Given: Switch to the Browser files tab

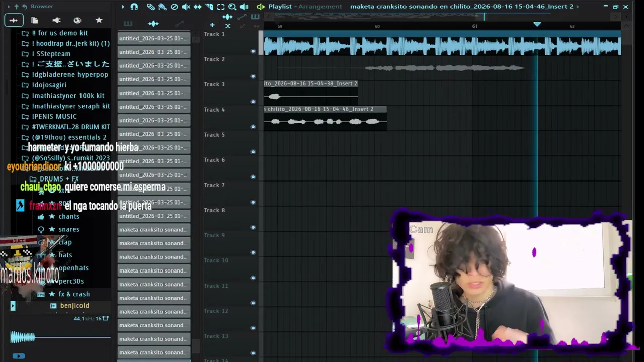Looking at the screenshot, I should 35,20.
